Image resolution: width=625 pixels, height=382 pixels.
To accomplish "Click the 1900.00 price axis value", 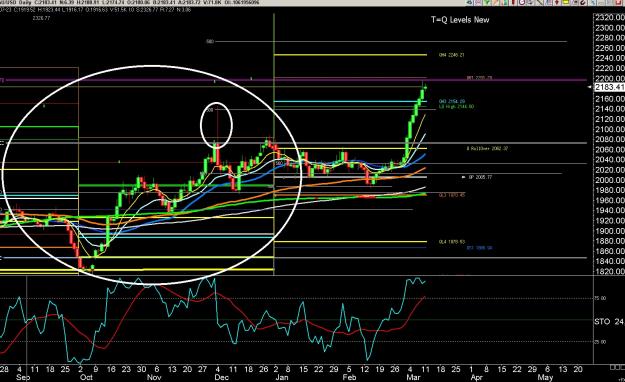I will pyautogui.click(x=609, y=231).
